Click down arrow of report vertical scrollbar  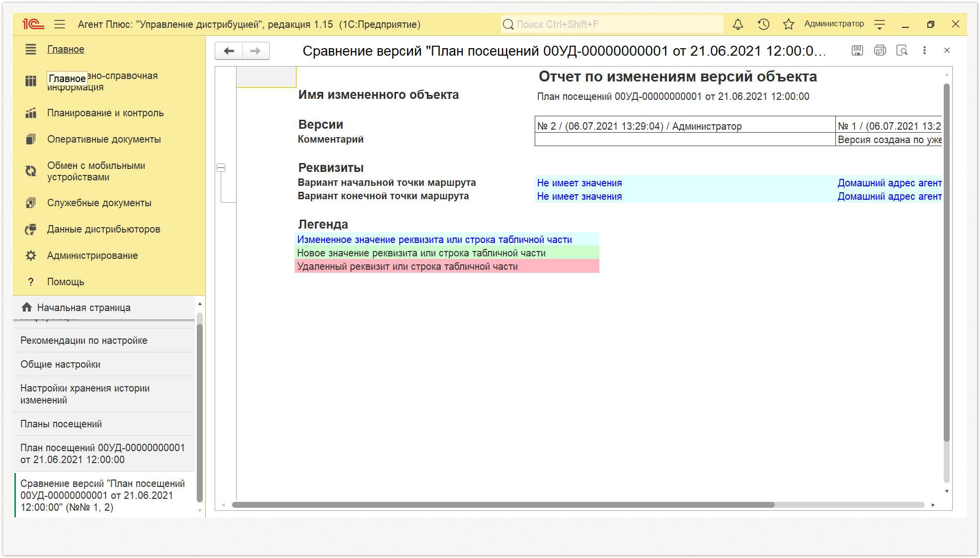coord(947,491)
